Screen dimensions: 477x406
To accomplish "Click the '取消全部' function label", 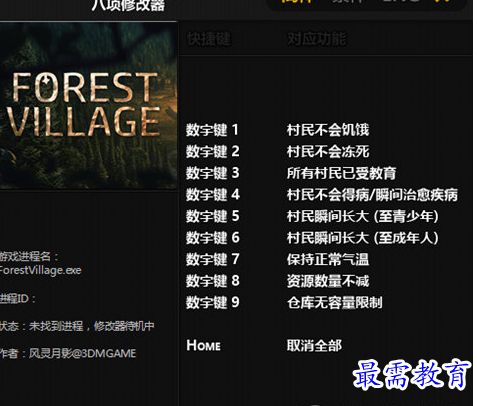I will (x=314, y=345).
